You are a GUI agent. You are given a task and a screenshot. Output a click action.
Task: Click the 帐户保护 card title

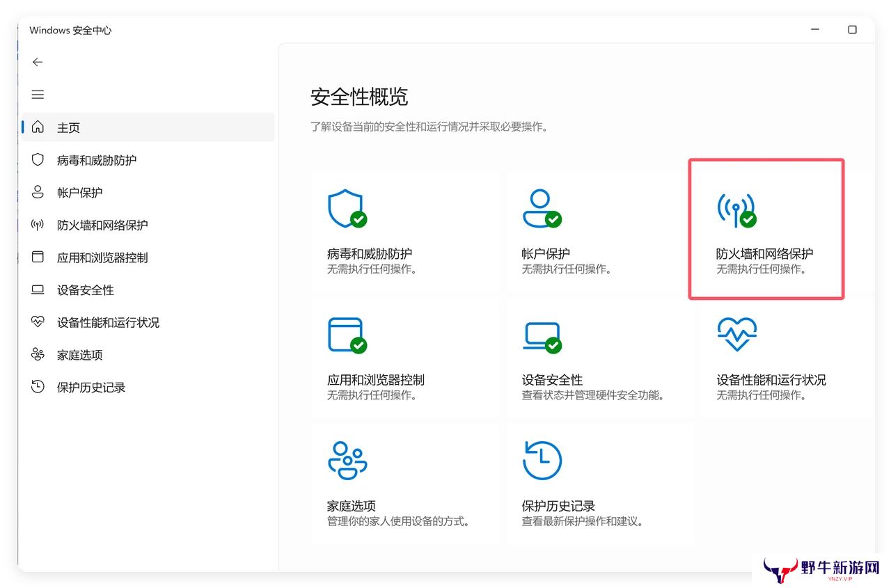[x=546, y=253]
